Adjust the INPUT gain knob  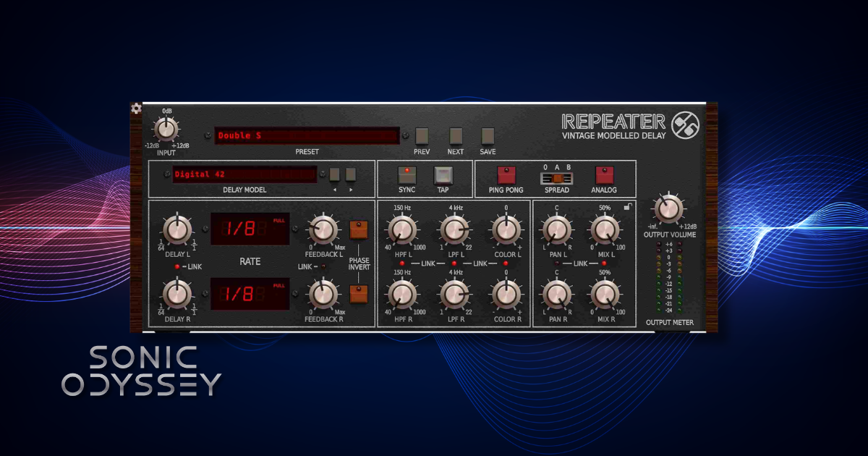point(166,130)
